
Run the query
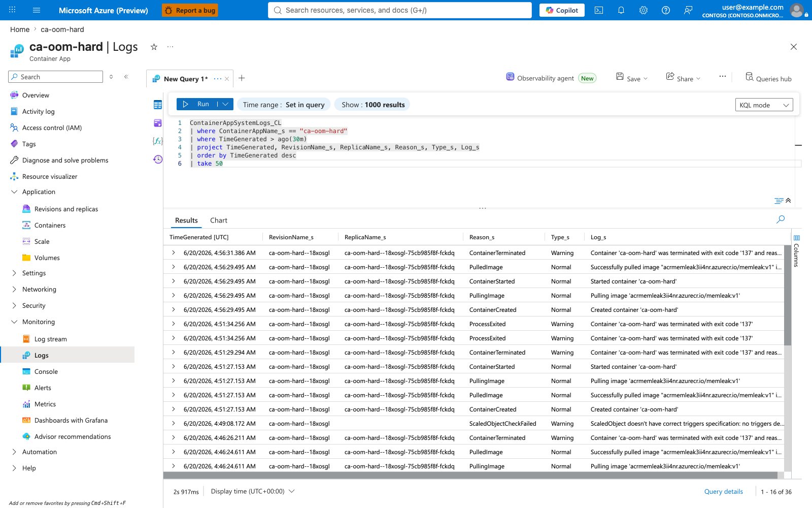[197, 104]
